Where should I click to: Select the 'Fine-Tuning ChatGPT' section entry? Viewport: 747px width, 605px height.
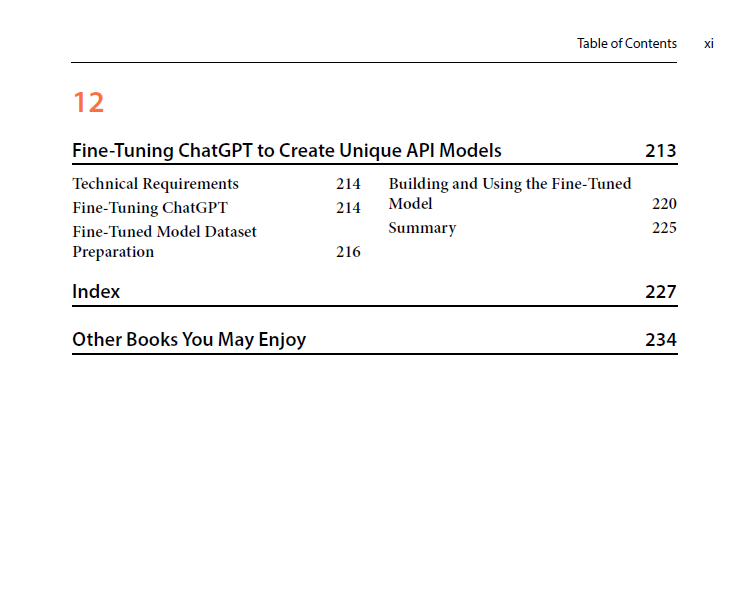point(150,208)
